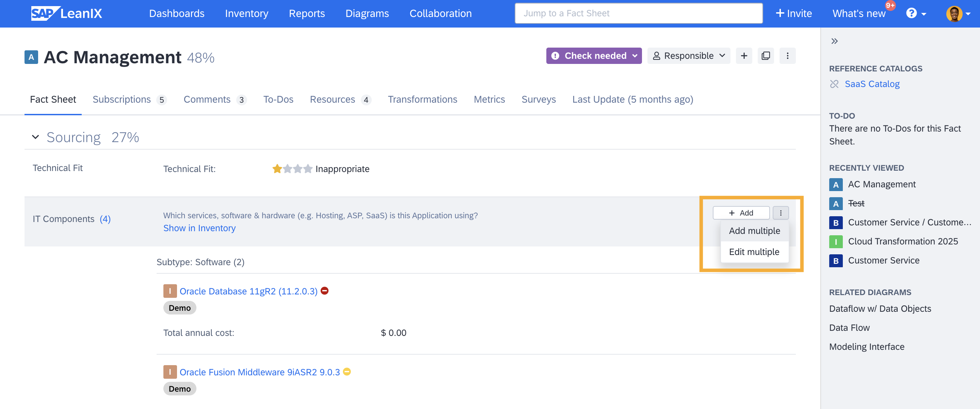Switch to the Transformations tab
The image size is (980, 409).
[422, 100]
